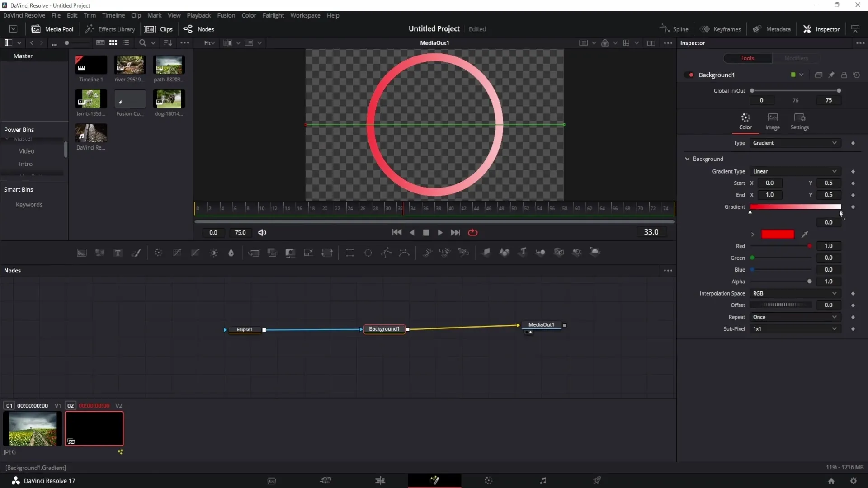Open the Playback menu
This screenshot has height=488, width=868.
pyautogui.click(x=199, y=15)
